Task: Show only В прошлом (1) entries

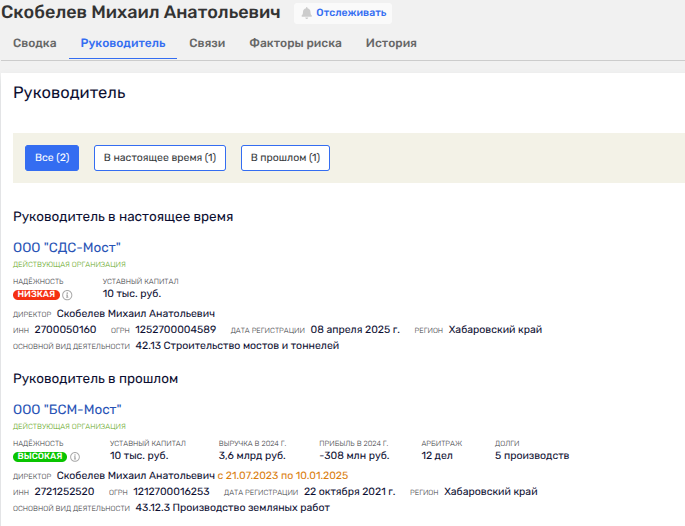Action: click(x=285, y=158)
